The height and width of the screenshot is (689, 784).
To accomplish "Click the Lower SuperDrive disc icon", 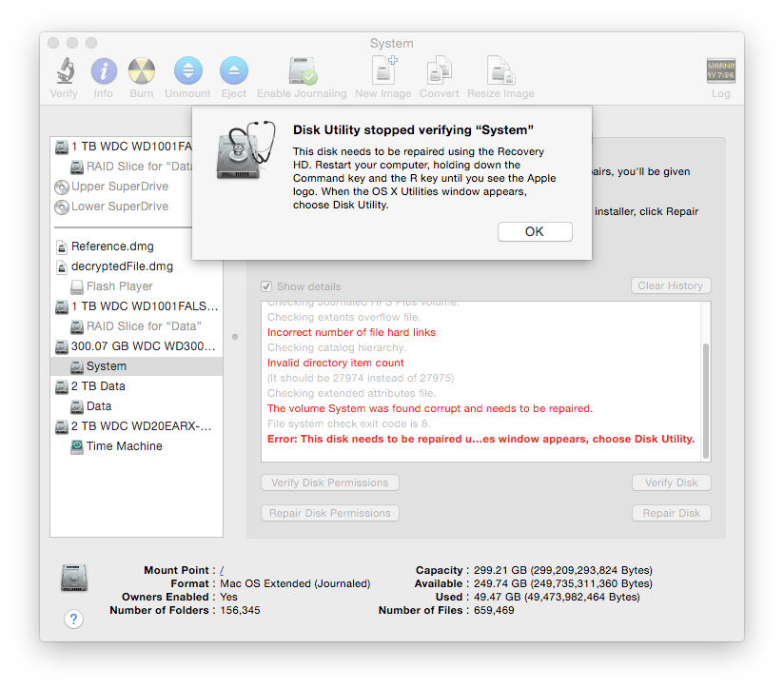I will [62, 207].
